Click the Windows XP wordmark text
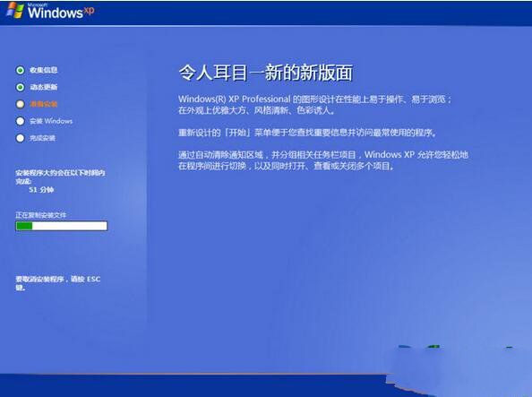Screen dimensions: 532x397 pyautogui.click(x=61, y=13)
